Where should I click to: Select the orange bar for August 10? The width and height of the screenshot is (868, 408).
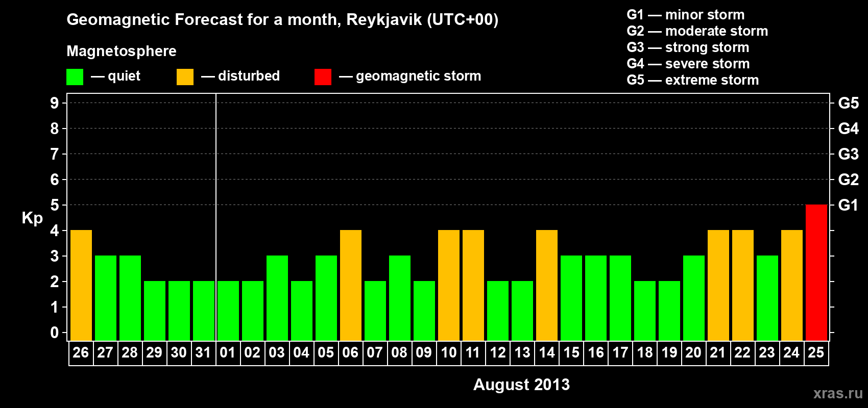click(449, 285)
